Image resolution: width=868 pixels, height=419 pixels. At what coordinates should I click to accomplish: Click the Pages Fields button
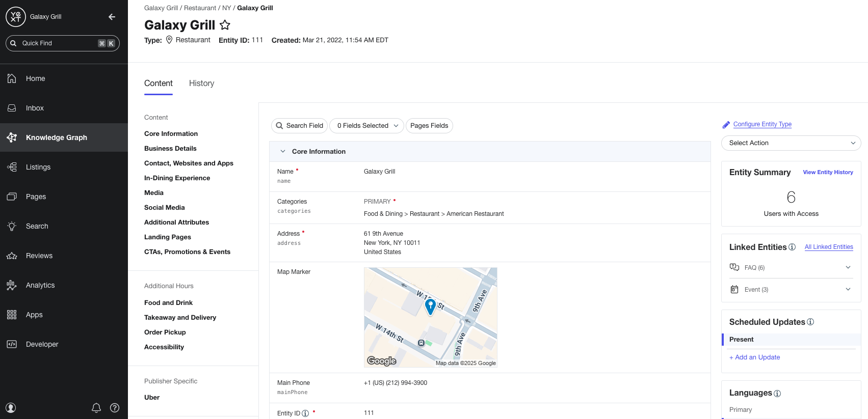429,126
